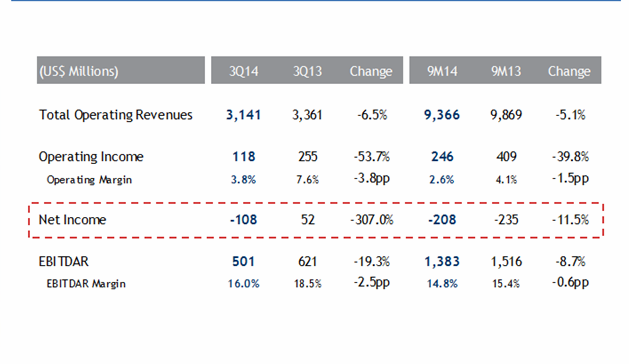Select the -307.0% change value
This screenshot has height=364, width=629.
coord(371,220)
